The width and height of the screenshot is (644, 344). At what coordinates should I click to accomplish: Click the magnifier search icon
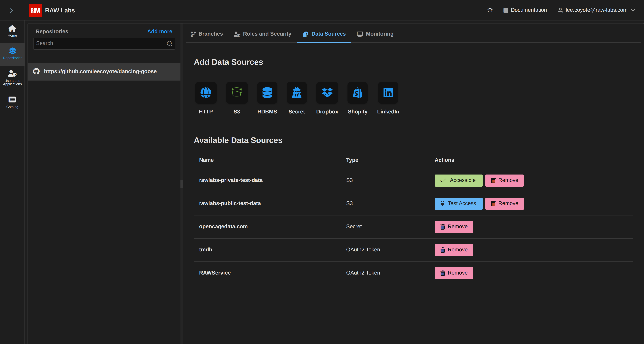tap(170, 43)
